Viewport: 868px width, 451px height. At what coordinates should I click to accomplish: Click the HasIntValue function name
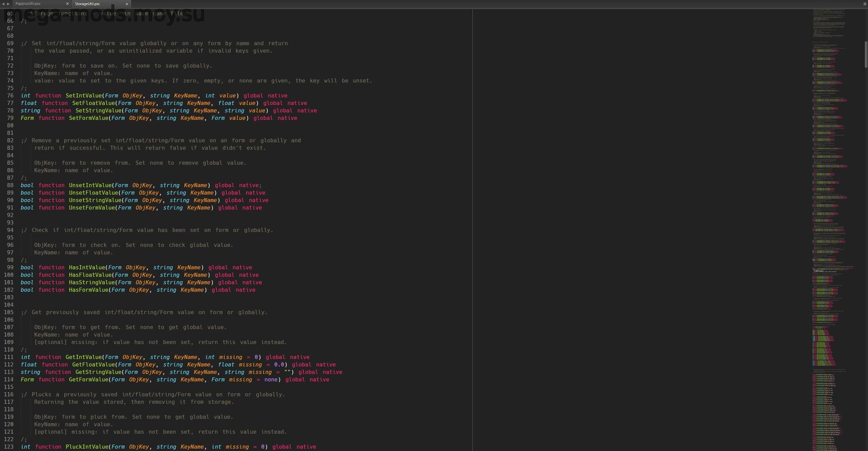click(x=87, y=268)
